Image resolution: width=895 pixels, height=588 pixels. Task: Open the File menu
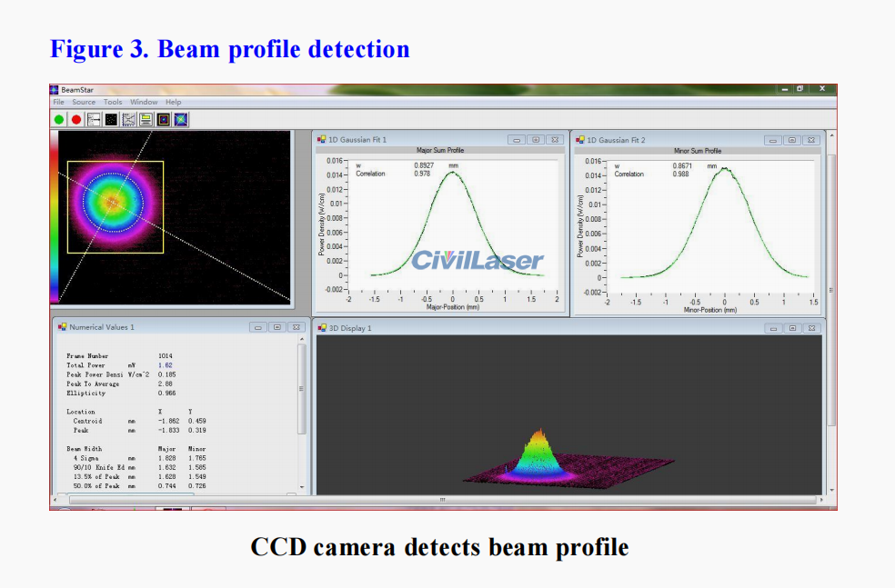click(x=59, y=102)
